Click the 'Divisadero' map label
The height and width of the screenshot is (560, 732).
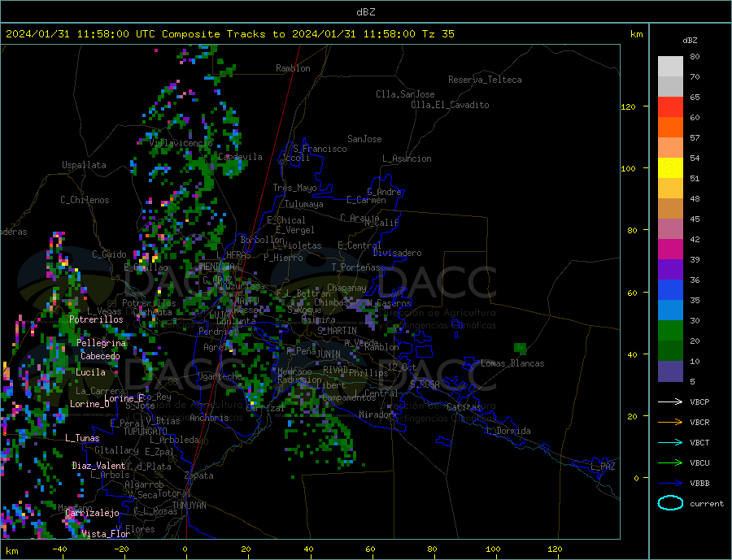coord(397,253)
